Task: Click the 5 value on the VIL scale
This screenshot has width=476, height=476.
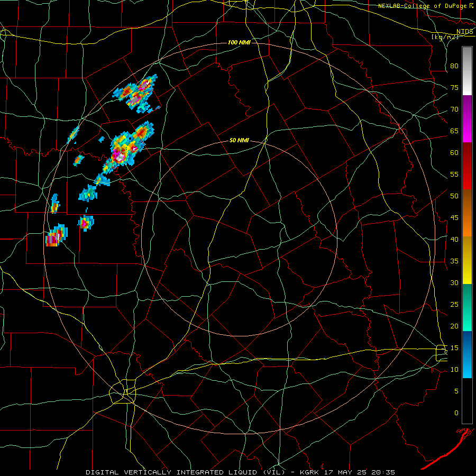Action: click(456, 391)
